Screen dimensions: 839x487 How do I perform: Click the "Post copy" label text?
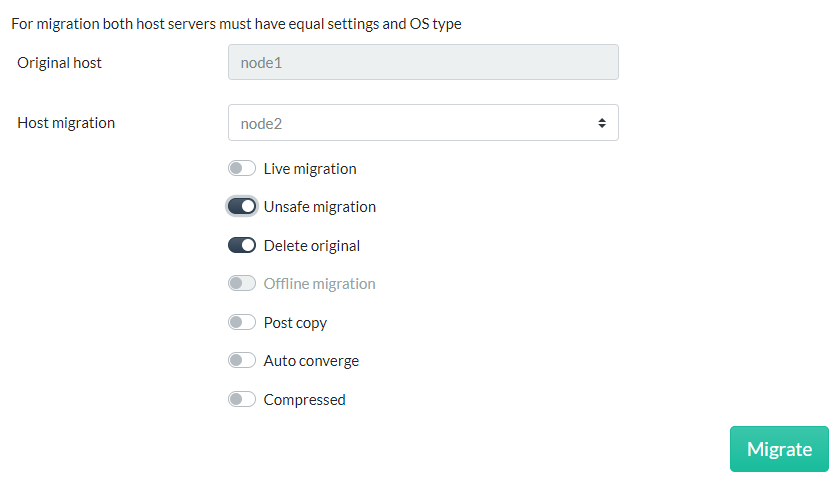pos(295,323)
